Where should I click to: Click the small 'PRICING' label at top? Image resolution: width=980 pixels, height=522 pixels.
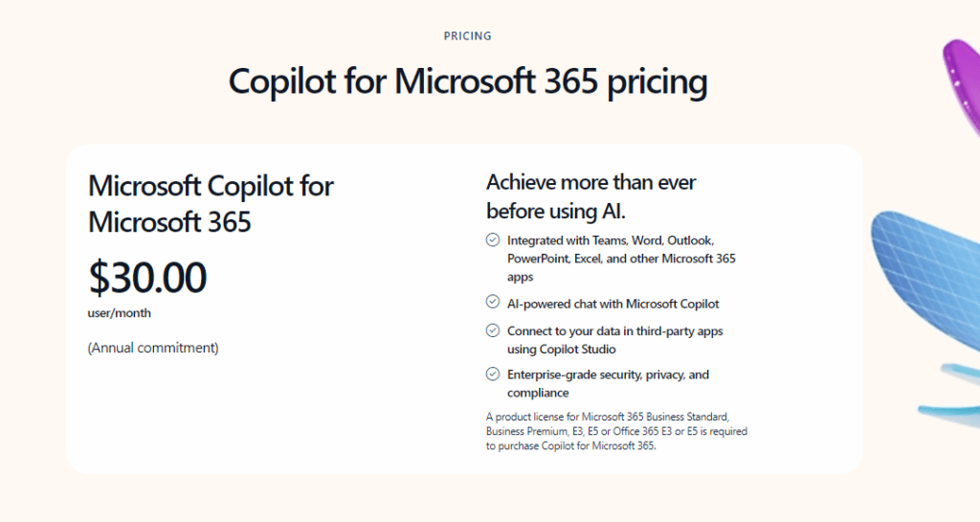coord(468,36)
